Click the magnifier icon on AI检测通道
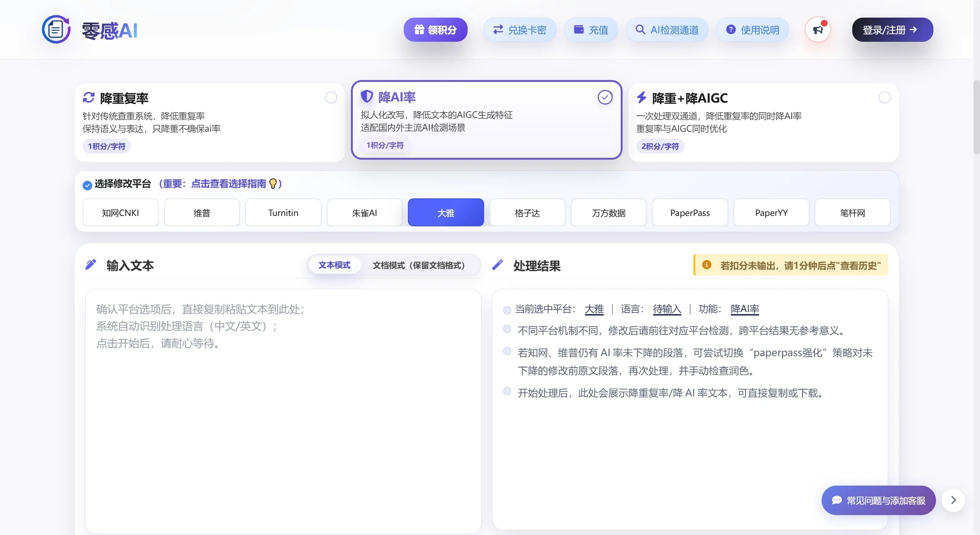The height and width of the screenshot is (535, 980). (640, 29)
